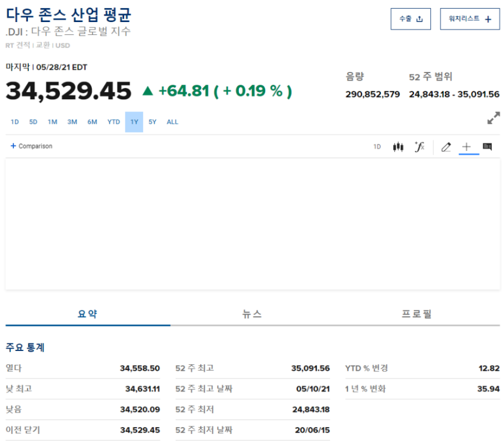The width and height of the screenshot is (504, 445).
Task: Click the volume value 290,852,579
Action: (372, 94)
